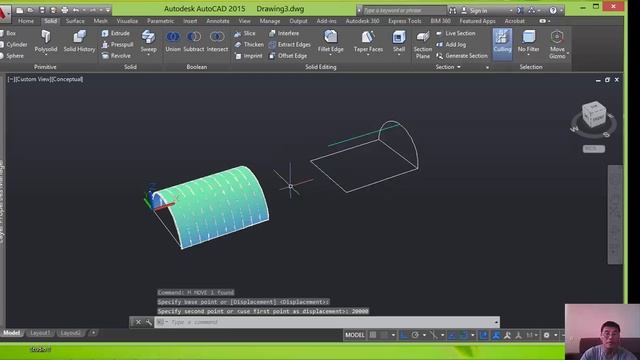The height and width of the screenshot is (360, 640).
Task: Select the Sphere primitive tool
Action: (x=11, y=56)
